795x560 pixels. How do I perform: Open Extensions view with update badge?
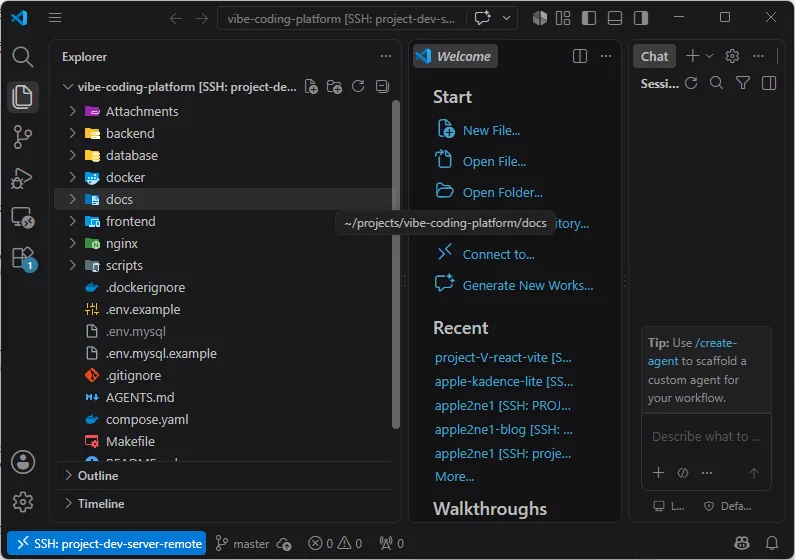click(23, 258)
